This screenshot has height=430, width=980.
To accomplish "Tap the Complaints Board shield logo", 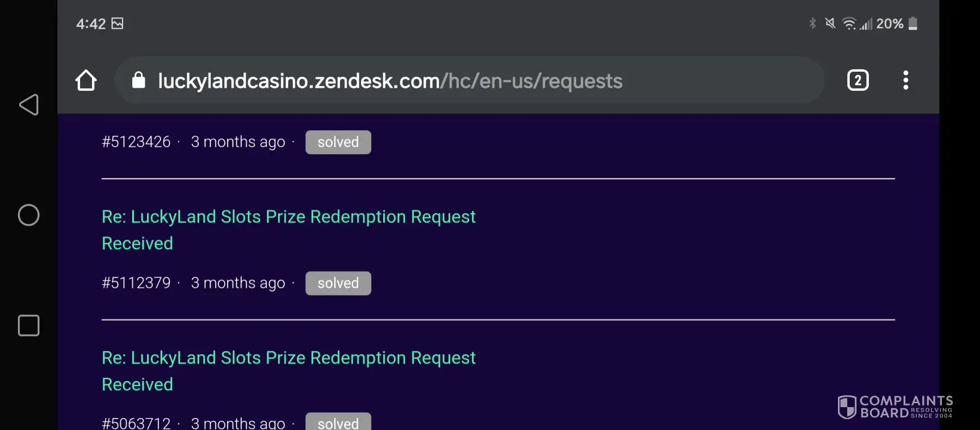I will point(847,407).
